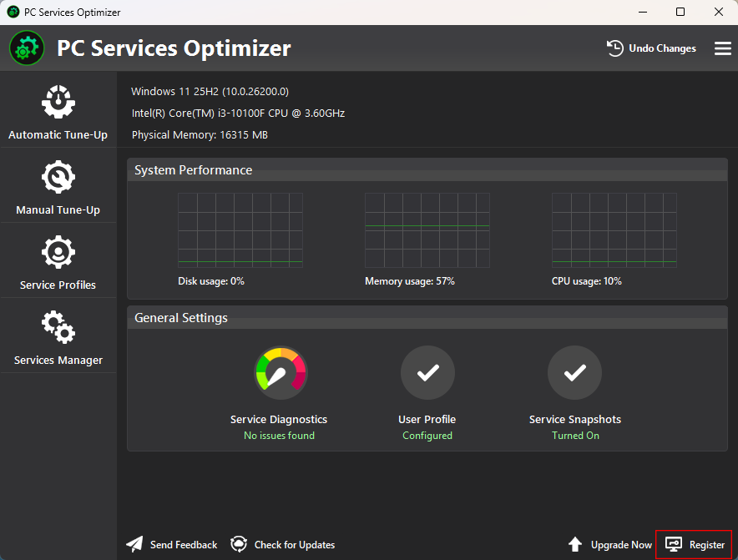Viewport: 738px width, 560px height.
Task: Click 'Physical Memory: 16315 MB' text
Action: coord(200,135)
